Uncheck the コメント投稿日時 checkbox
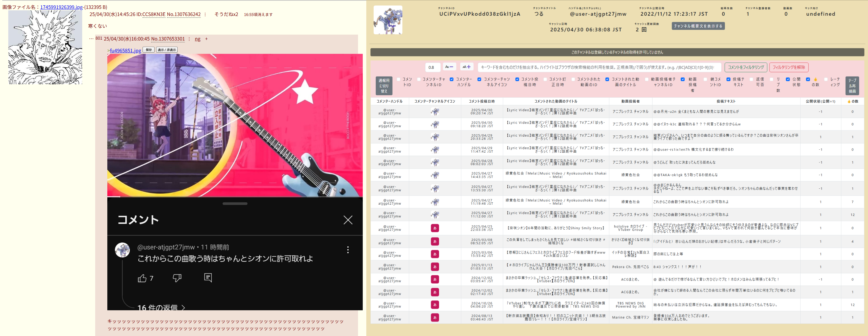 [x=517, y=80]
